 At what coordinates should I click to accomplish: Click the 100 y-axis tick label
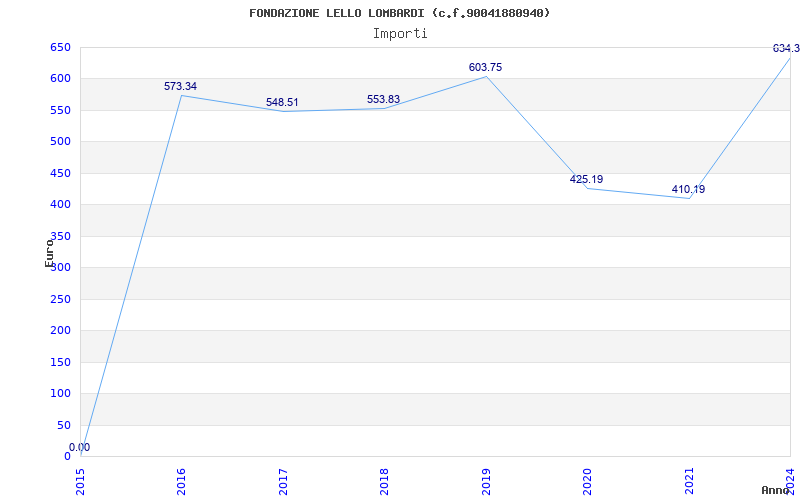[60, 393]
